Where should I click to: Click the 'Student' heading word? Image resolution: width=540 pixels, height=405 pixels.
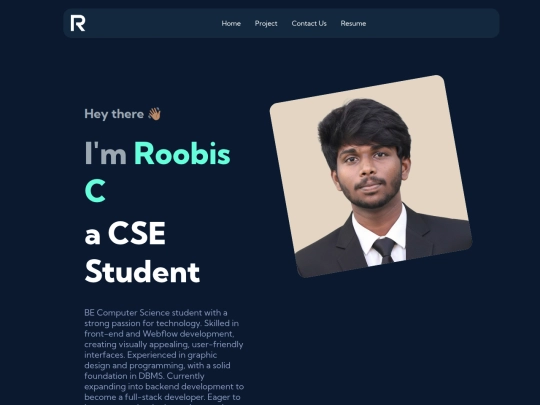(142, 271)
